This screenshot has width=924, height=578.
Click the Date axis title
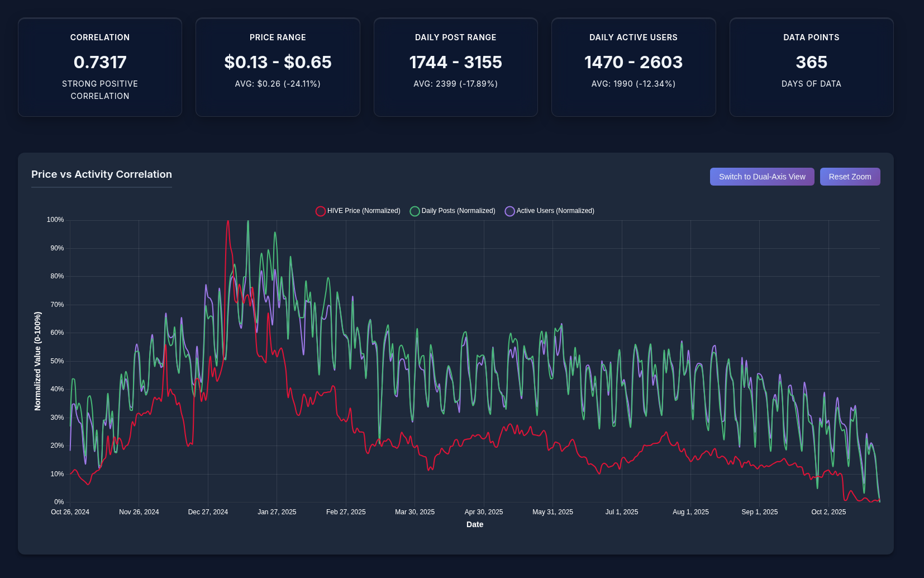point(474,524)
